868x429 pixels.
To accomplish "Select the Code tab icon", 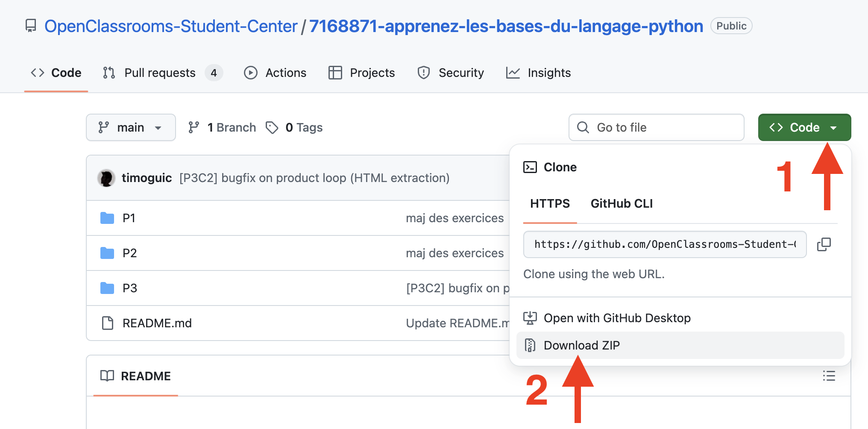I will click(x=37, y=73).
